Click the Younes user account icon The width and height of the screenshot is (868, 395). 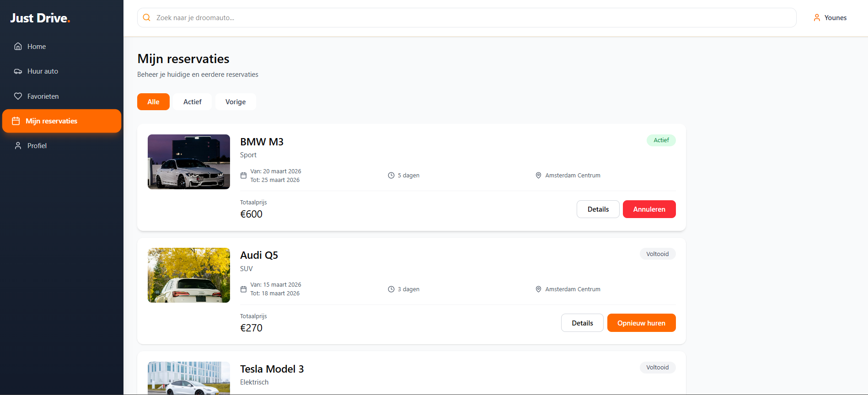[x=817, y=18]
